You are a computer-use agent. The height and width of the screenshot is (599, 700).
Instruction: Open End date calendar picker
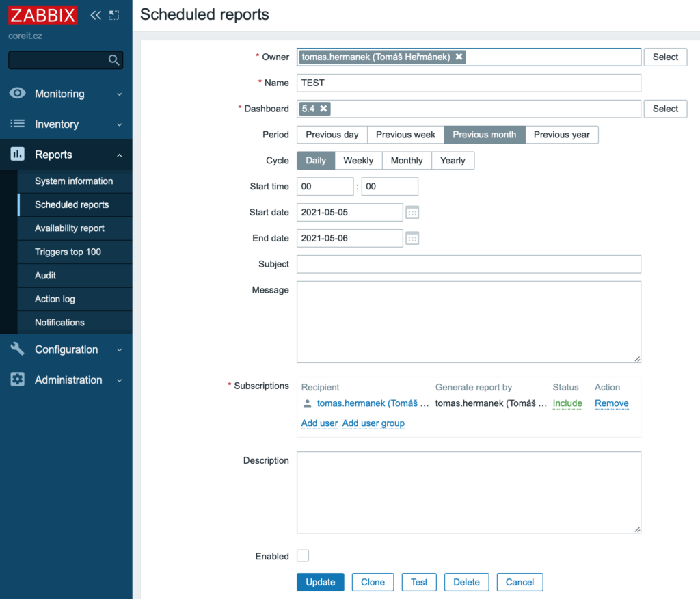(x=412, y=239)
